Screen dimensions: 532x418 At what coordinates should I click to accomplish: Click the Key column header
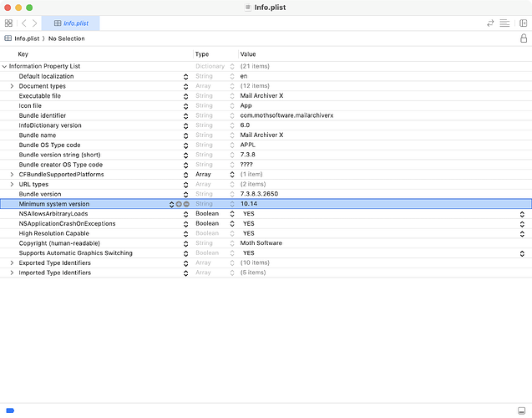(x=23, y=54)
